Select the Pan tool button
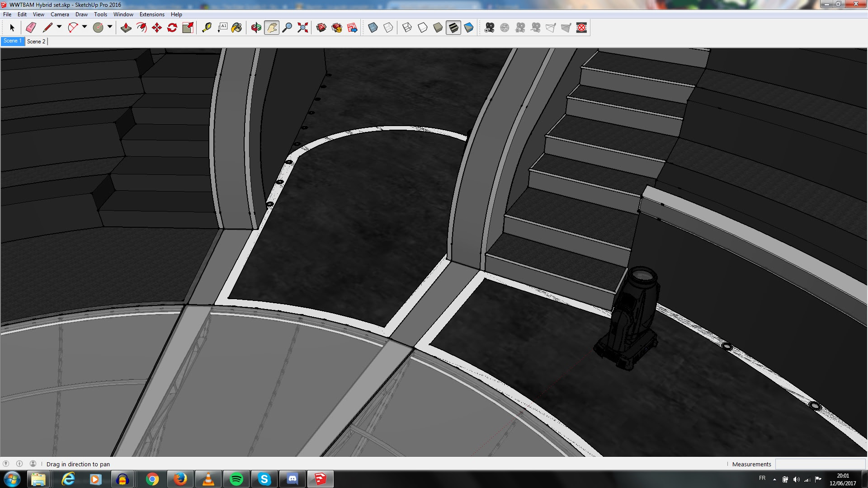The width and height of the screenshot is (868, 488). (x=272, y=28)
